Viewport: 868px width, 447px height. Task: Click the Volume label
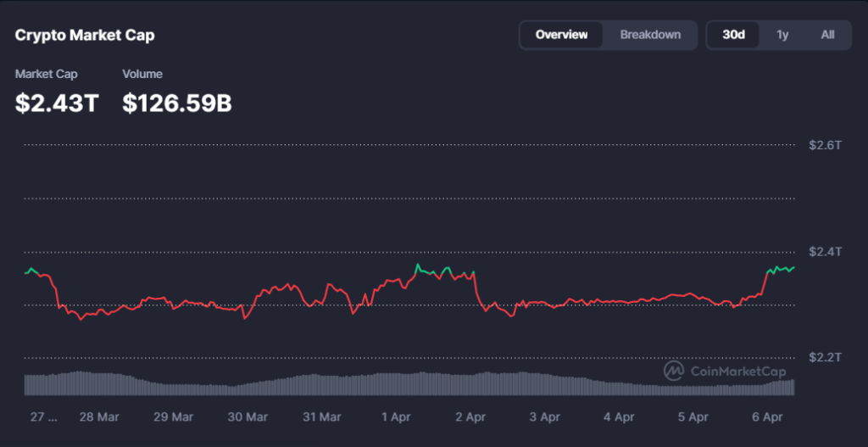tap(142, 75)
